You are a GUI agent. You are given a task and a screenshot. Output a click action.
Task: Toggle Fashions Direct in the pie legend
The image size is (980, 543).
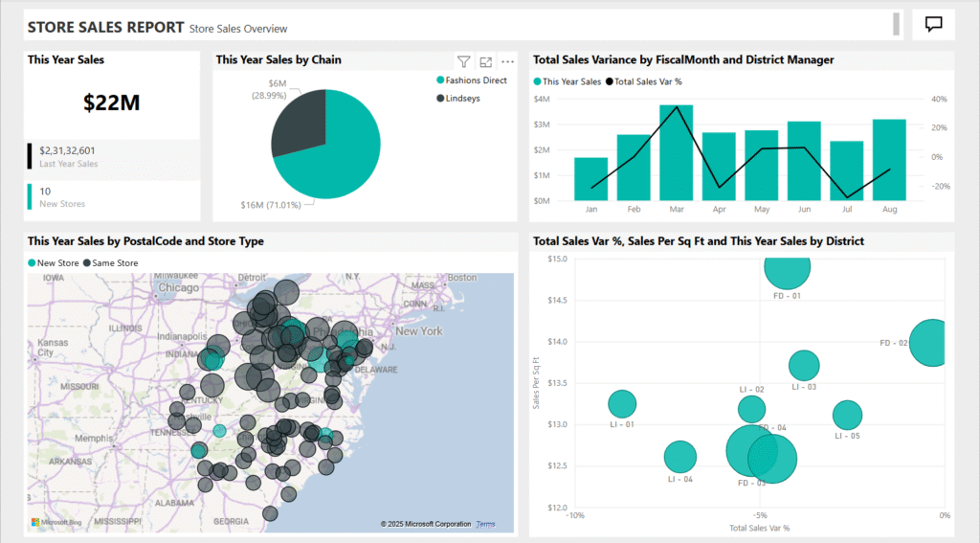pyautogui.click(x=476, y=80)
